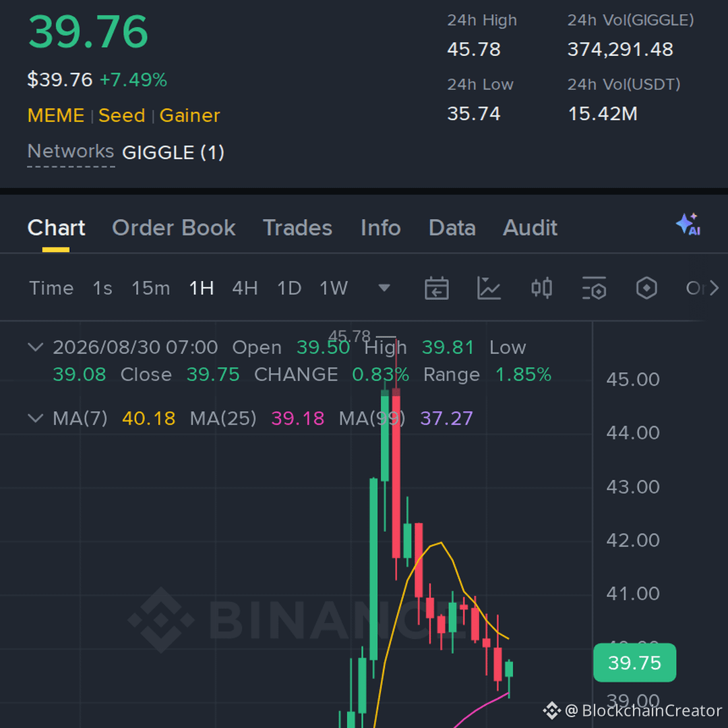This screenshot has height=728, width=728.
Task: Open the calendar date jump icon
Action: (x=436, y=289)
